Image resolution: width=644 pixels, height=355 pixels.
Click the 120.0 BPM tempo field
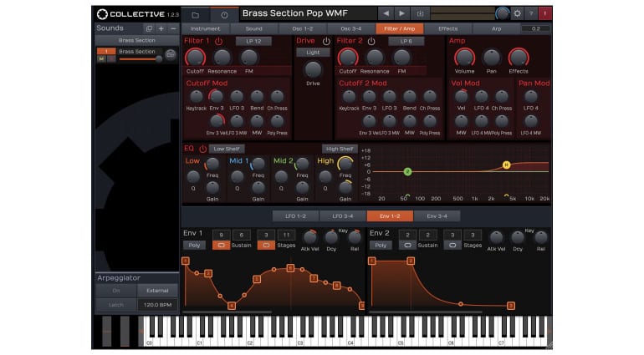point(158,305)
